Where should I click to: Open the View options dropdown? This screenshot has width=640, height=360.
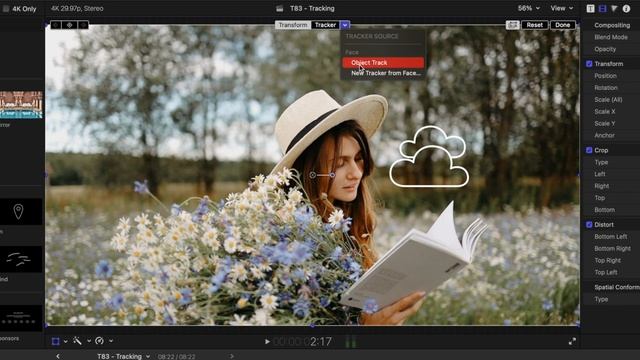click(x=562, y=8)
